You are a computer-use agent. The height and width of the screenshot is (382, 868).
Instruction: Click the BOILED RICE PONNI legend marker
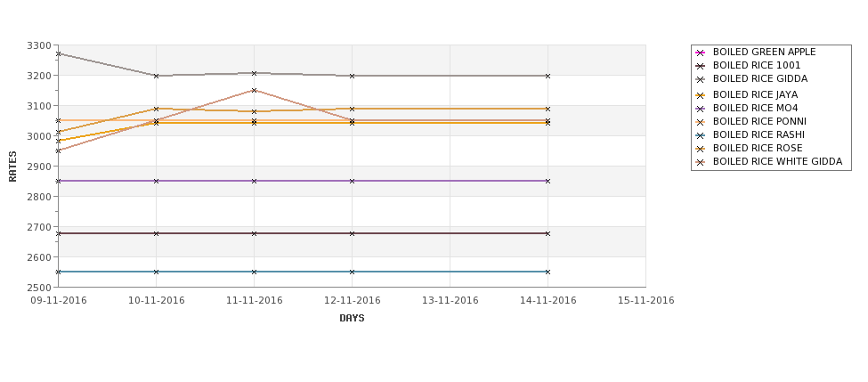[x=701, y=122]
